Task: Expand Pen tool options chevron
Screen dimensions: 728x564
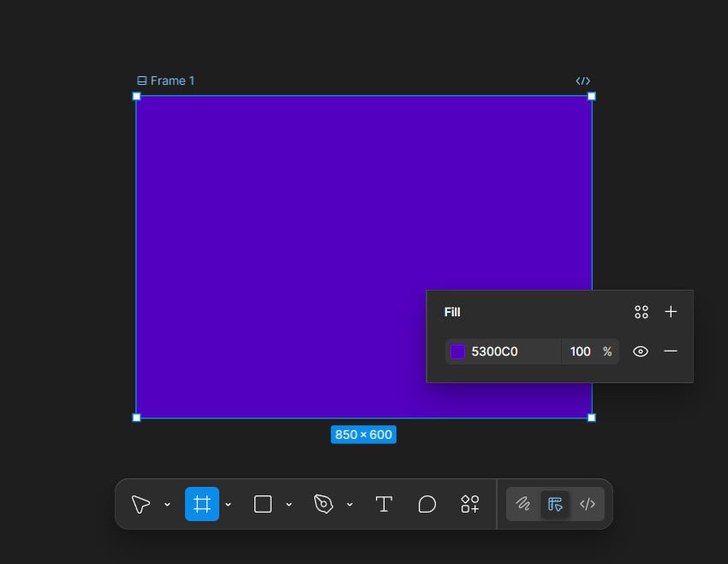Action: tap(349, 505)
